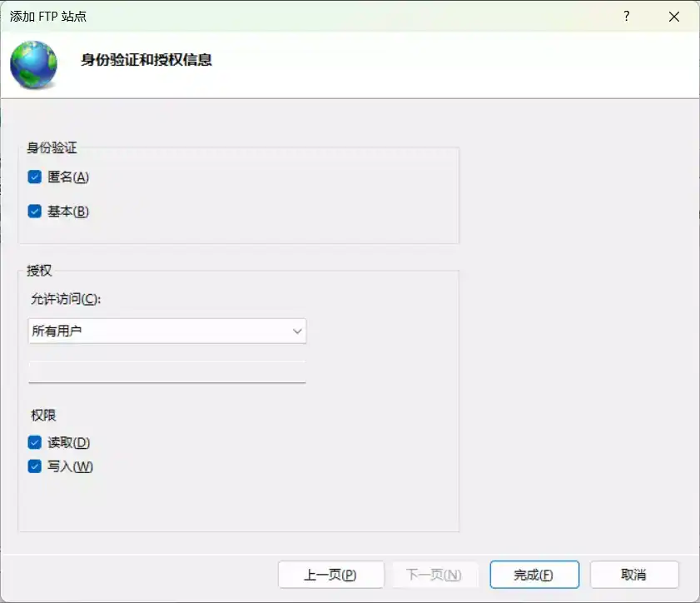Viewport: 700px width, 603px height.
Task: Click the 取消 button
Action: [x=634, y=575]
